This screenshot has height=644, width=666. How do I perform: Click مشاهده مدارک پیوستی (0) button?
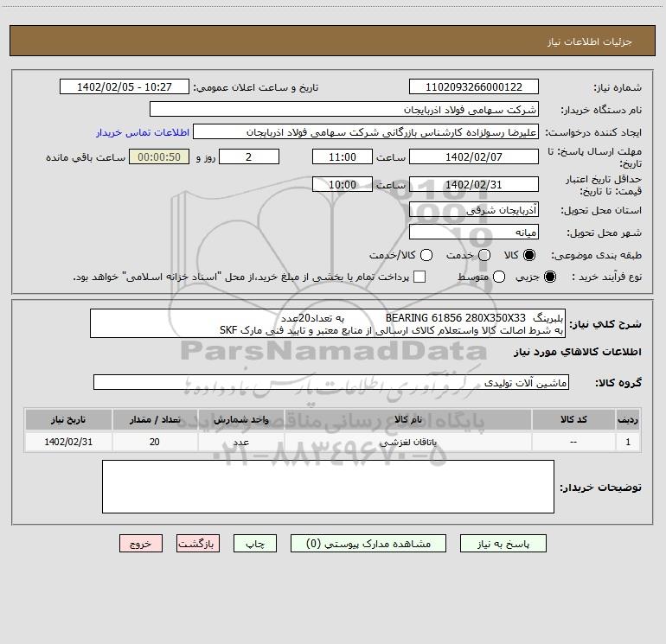pyautogui.click(x=368, y=544)
